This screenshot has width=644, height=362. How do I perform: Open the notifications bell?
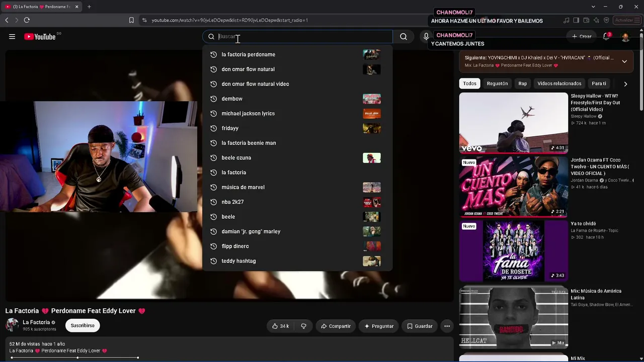coord(607,37)
